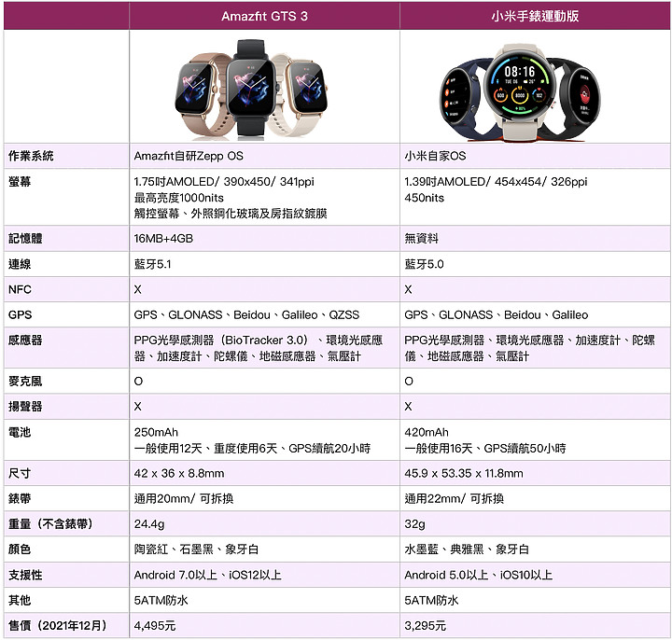This screenshot has width=672, height=640.
Task: Click '最高亮度1000nits' text
Action: coord(178,198)
